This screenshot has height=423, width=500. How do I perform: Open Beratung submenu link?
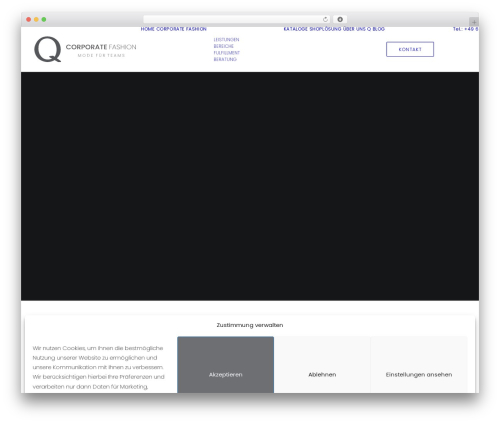pos(225,59)
